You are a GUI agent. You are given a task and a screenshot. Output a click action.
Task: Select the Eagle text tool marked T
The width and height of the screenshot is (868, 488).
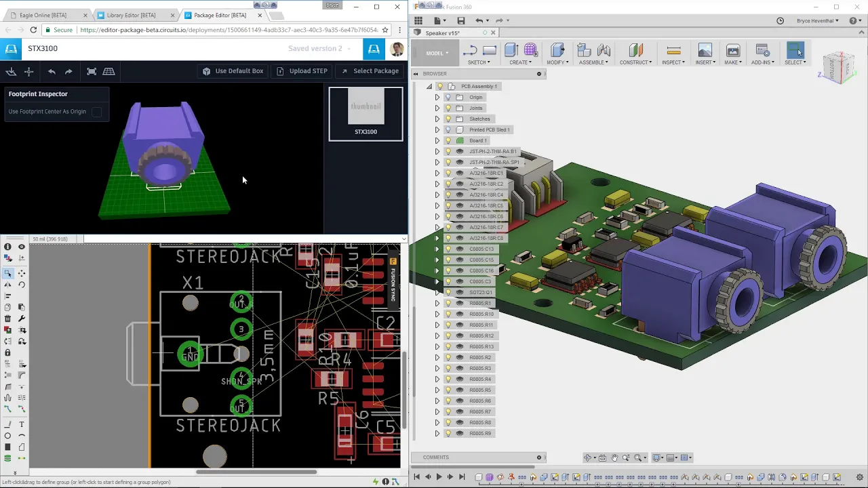coord(22,424)
